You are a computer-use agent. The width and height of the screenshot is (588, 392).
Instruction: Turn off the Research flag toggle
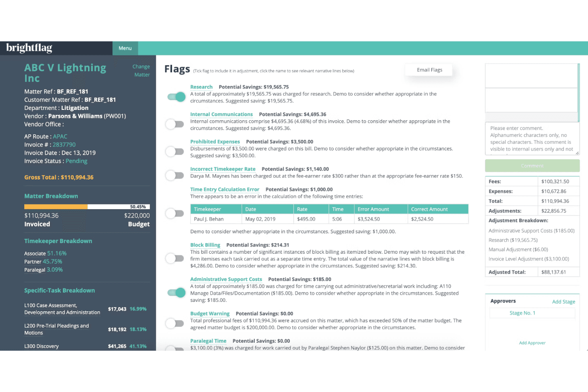pos(176,97)
